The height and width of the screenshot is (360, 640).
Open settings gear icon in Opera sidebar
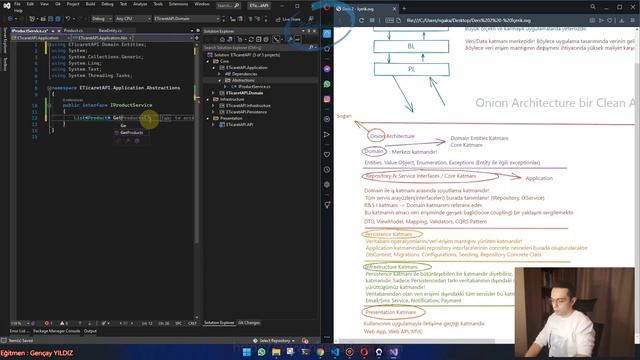[327, 184]
